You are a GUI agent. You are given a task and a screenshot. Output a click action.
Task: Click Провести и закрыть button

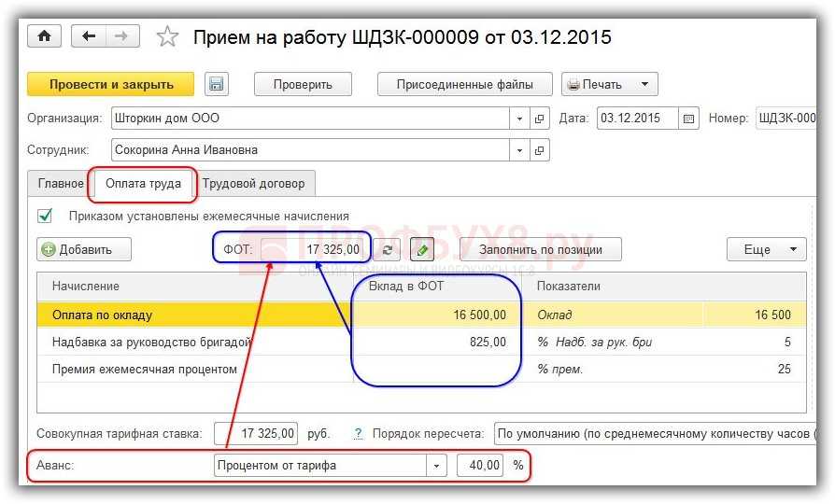[111, 84]
